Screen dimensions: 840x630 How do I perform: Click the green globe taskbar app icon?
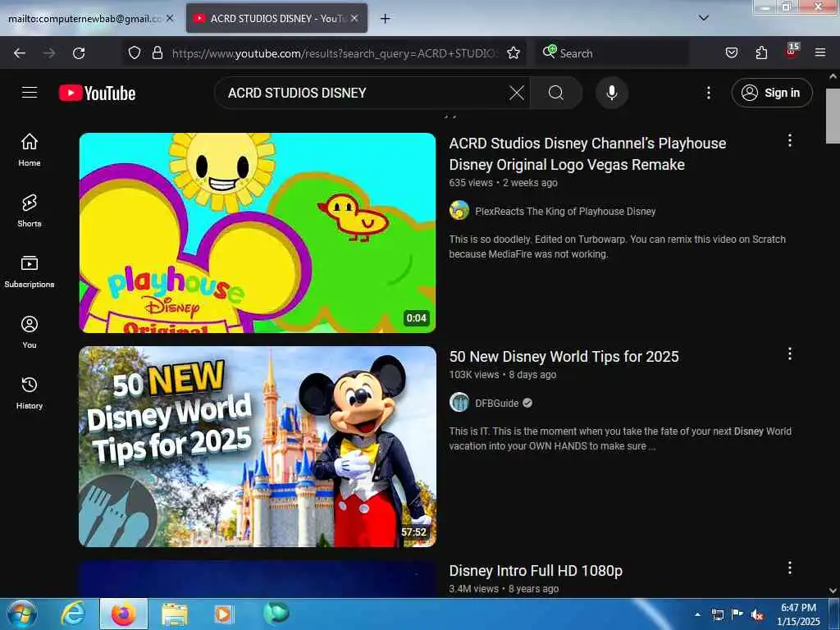click(x=276, y=613)
